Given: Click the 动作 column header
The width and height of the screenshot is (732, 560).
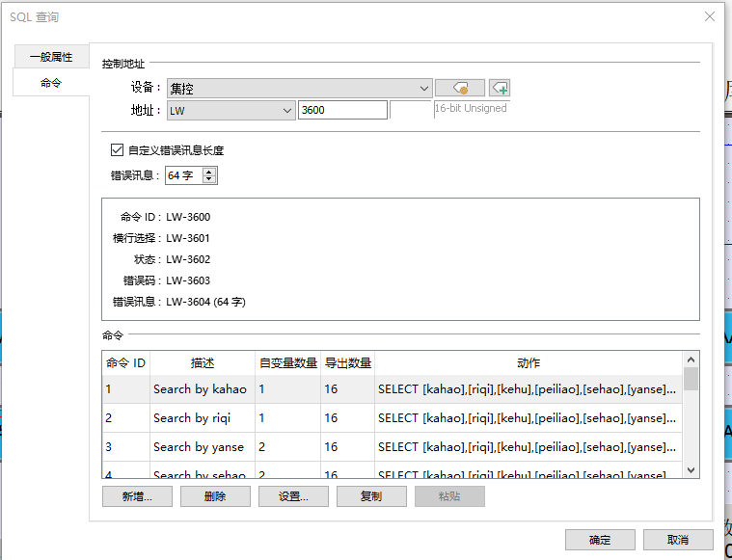Looking at the screenshot, I should (529, 363).
